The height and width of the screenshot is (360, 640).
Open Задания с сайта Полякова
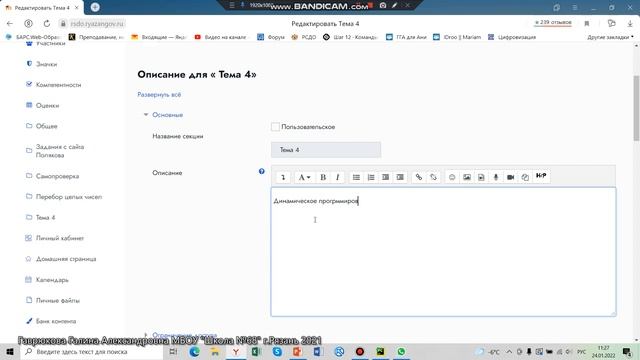60,151
